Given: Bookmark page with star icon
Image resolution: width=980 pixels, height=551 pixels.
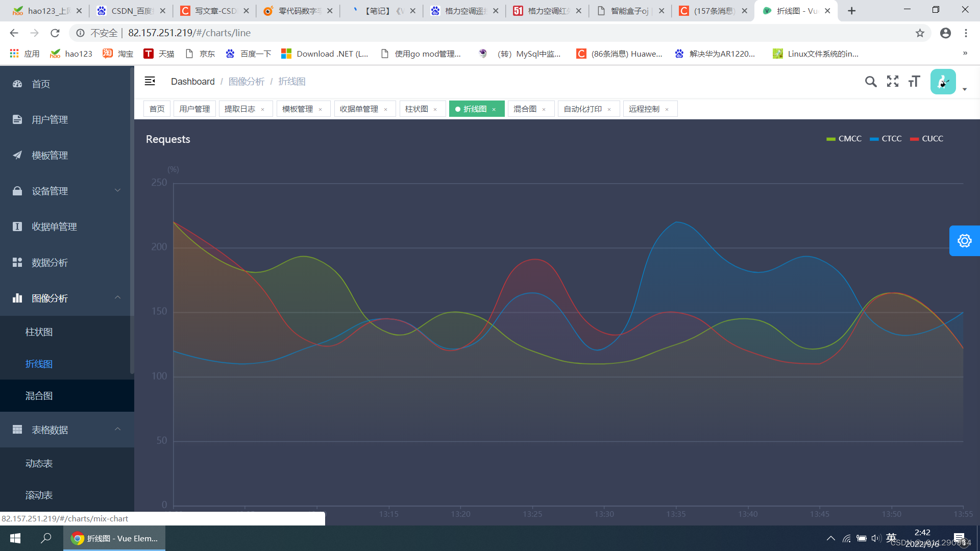Looking at the screenshot, I should coord(920,33).
